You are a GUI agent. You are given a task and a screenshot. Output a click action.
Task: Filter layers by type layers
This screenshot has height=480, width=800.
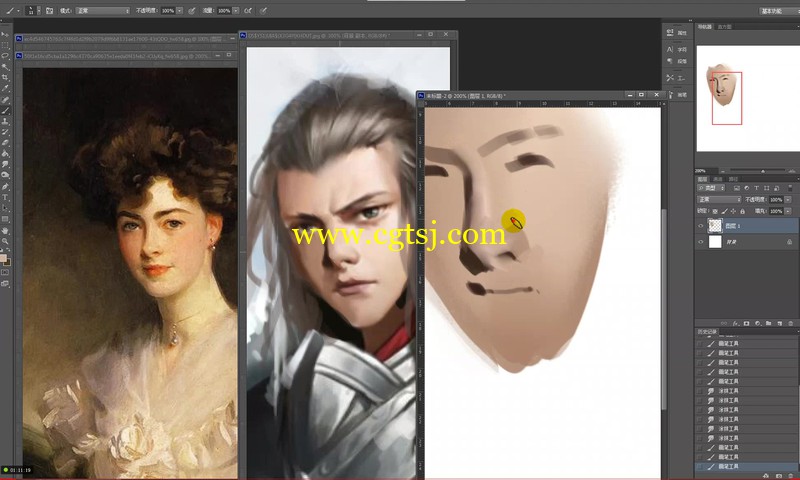tap(756, 188)
